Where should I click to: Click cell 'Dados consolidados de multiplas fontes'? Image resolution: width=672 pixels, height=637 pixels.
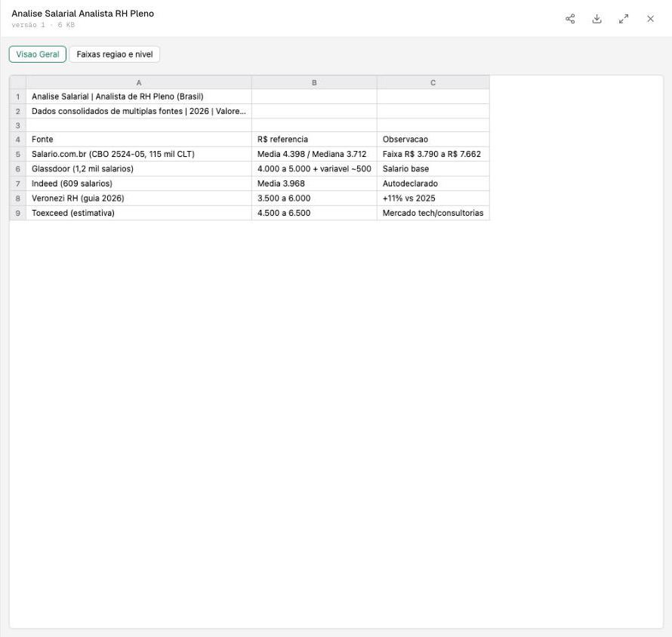(x=139, y=112)
